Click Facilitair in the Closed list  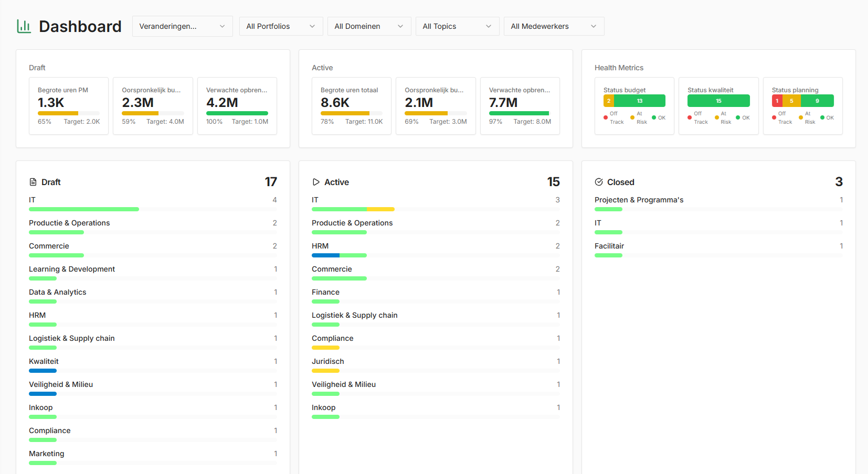pos(609,245)
